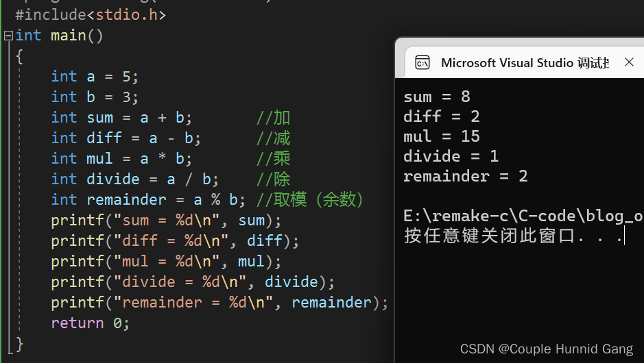
Task: Click the 'int diff = a - b;' statement
Action: coord(126,138)
